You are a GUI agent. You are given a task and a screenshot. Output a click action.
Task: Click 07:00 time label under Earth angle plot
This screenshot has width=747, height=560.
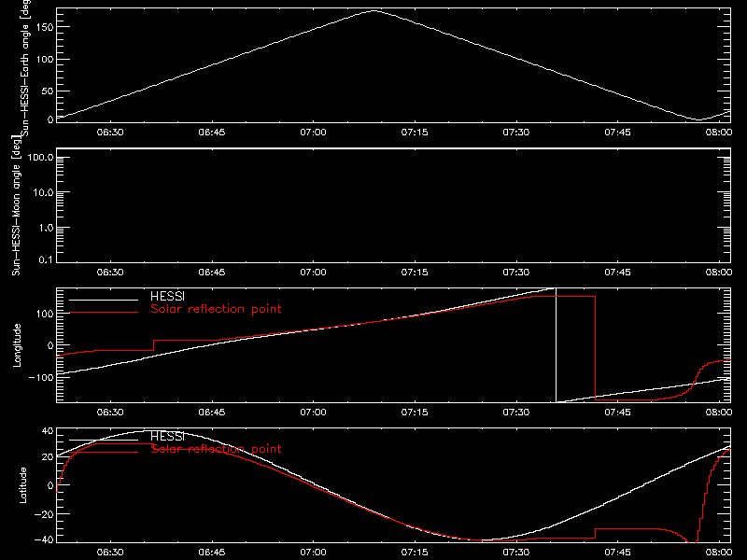tap(313, 133)
